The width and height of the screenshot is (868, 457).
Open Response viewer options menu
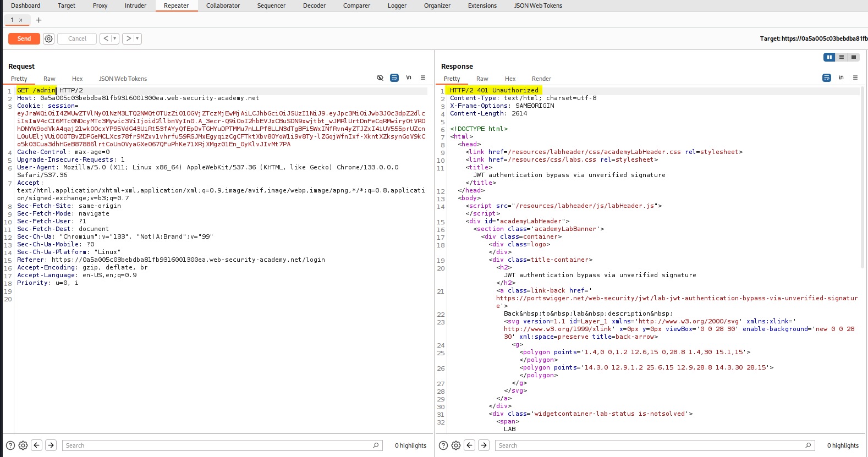pyautogui.click(x=855, y=78)
